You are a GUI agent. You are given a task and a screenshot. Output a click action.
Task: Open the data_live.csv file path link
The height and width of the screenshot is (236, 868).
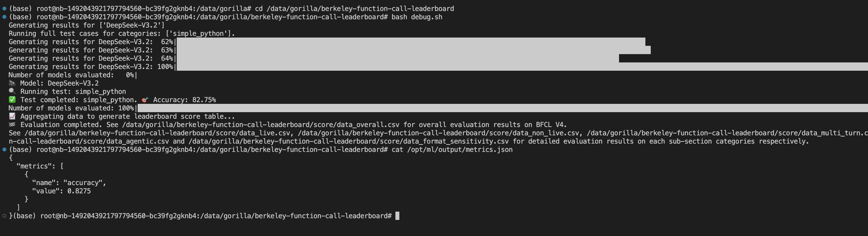tap(157, 133)
